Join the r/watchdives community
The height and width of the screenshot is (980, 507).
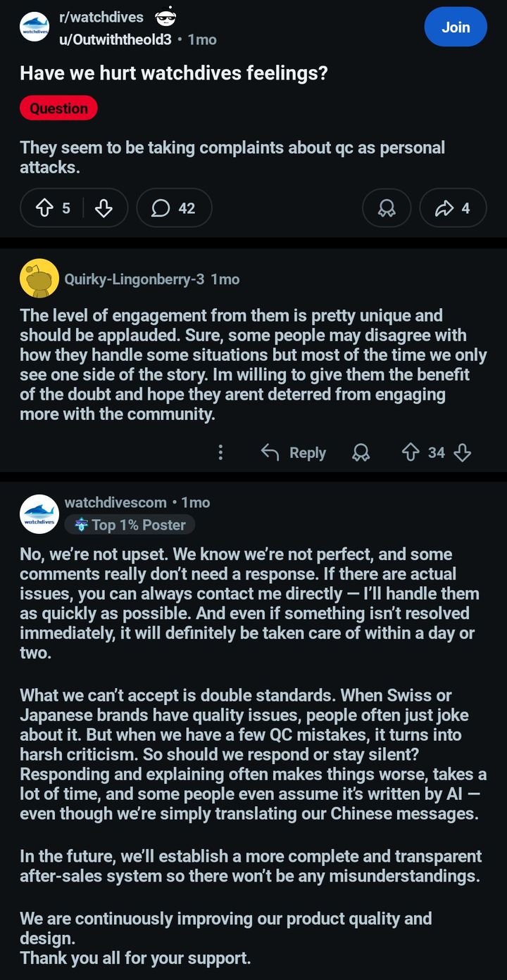pyautogui.click(x=455, y=27)
